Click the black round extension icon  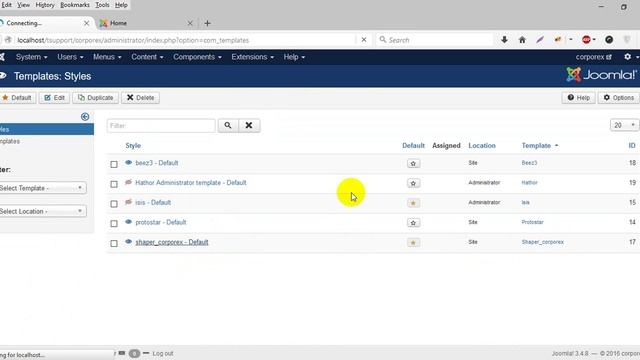click(609, 40)
